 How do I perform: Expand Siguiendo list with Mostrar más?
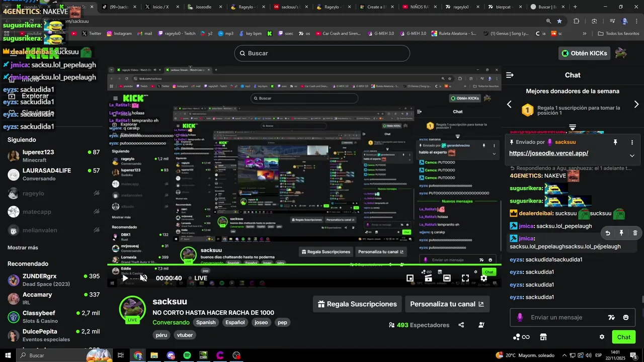[23, 247]
